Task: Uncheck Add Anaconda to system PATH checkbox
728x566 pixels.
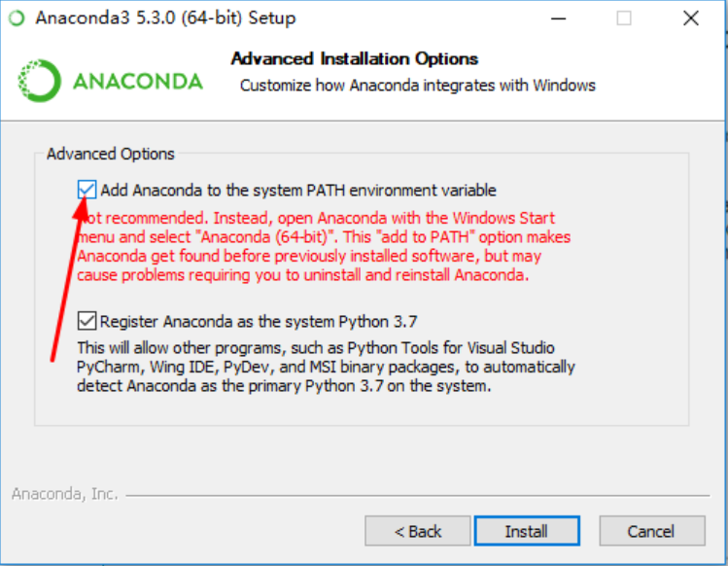Action: pyautogui.click(x=87, y=190)
